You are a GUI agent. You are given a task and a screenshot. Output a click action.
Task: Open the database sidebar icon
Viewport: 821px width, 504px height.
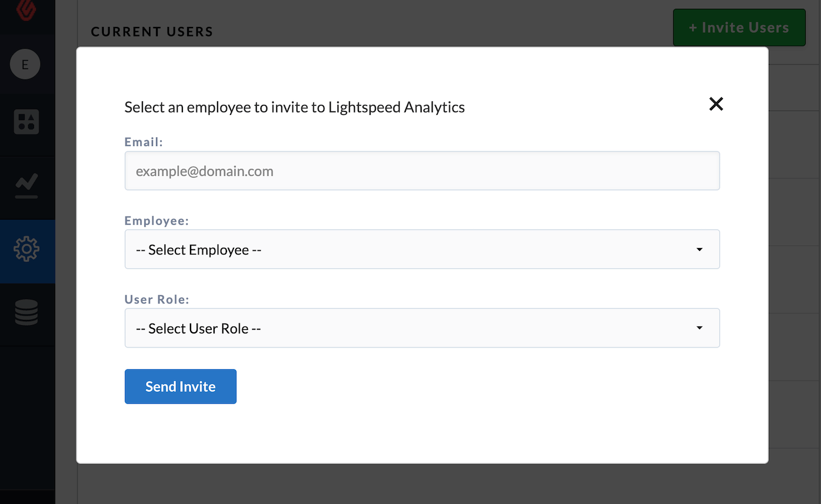tap(26, 312)
